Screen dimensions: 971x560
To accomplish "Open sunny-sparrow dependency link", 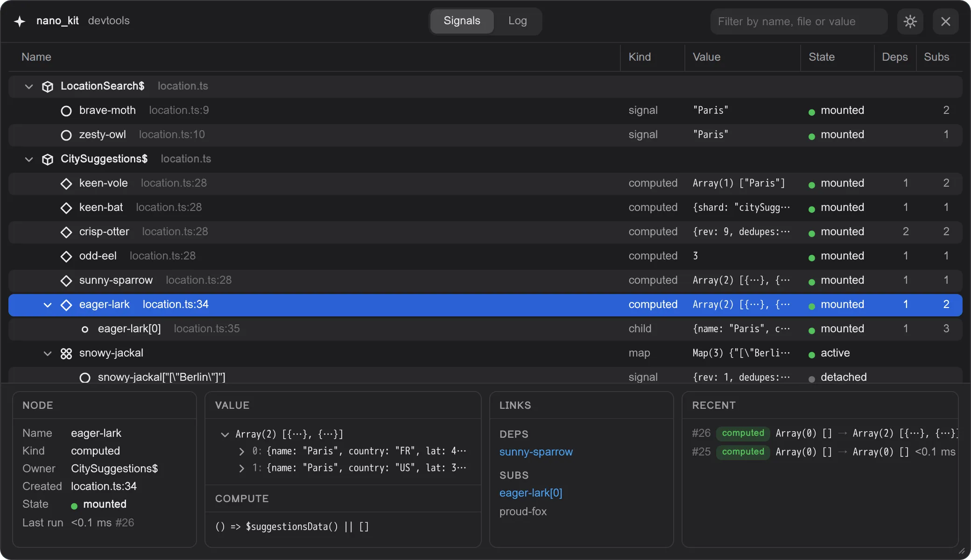I will pyautogui.click(x=536, y=452).
